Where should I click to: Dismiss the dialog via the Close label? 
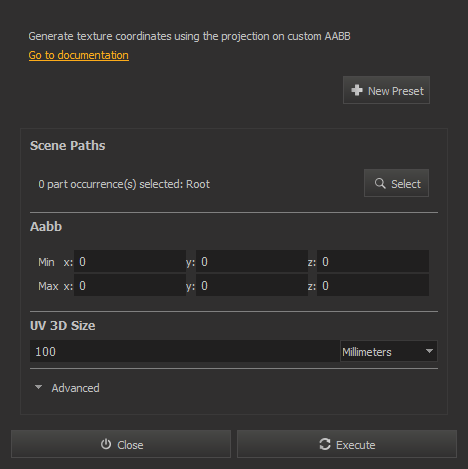coord(130,445)
